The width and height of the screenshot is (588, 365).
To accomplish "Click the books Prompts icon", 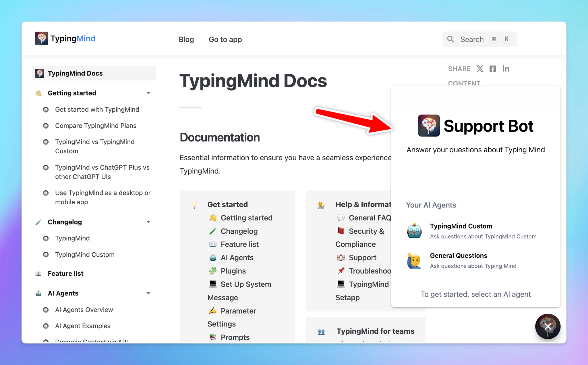I will click(x=213, y=337).
